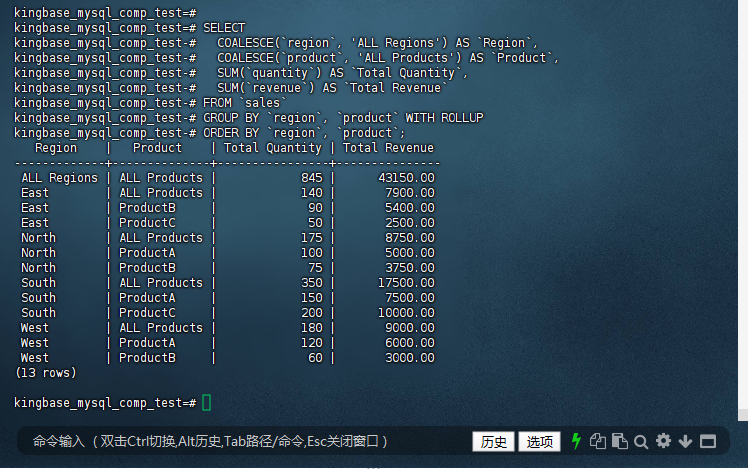
Task: Click the 'Total Quantity' column header
Action: point(273,148)
